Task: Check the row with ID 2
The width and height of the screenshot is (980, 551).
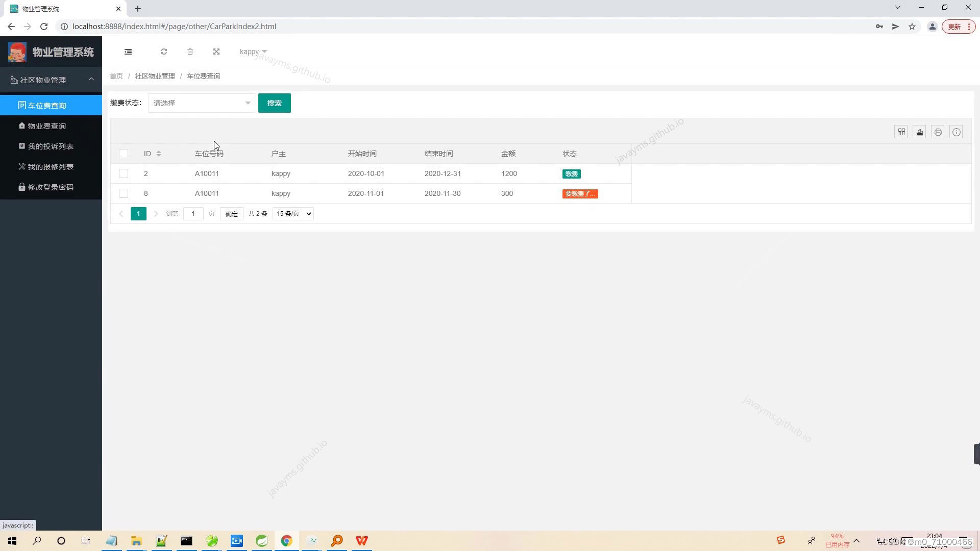Action: click(124, 173)
